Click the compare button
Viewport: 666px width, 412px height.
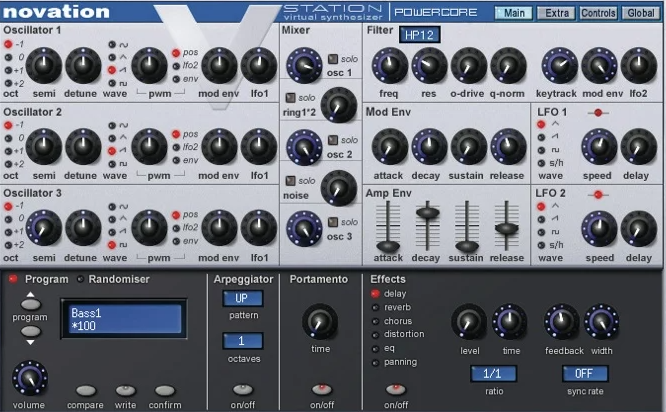tap(86, 390)
